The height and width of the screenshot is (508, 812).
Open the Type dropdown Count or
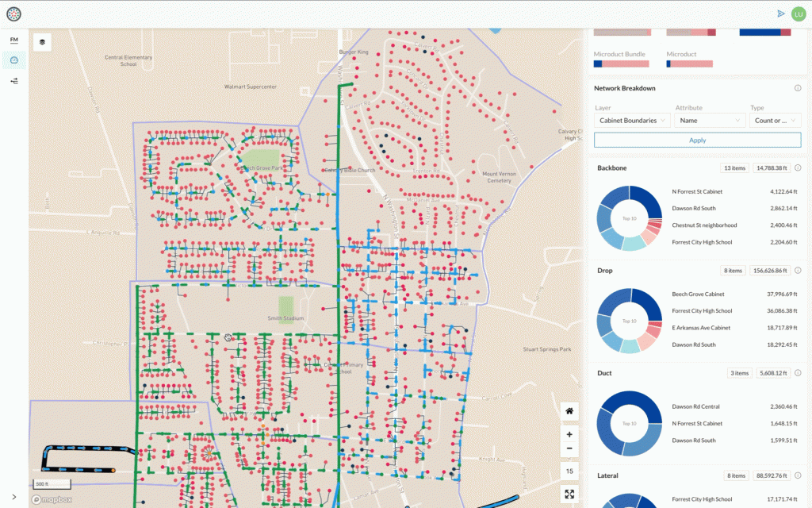(x=775, y=121)
